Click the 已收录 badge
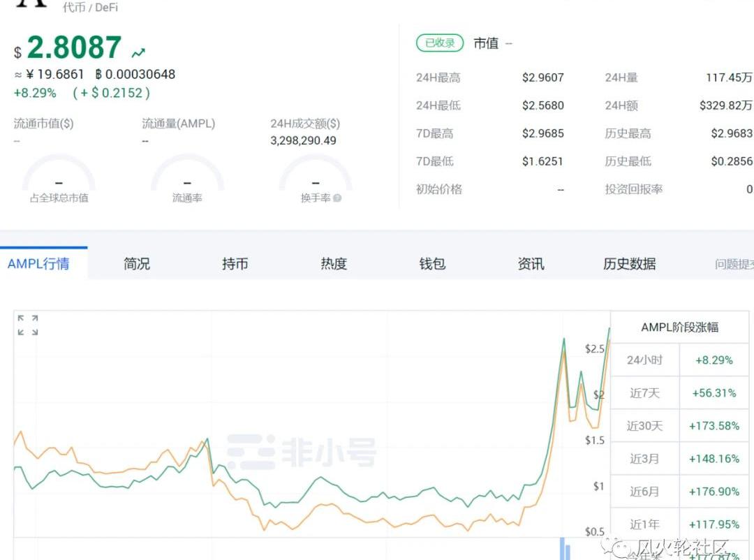This screenshot has width=754, height=560. coord(440,43)
